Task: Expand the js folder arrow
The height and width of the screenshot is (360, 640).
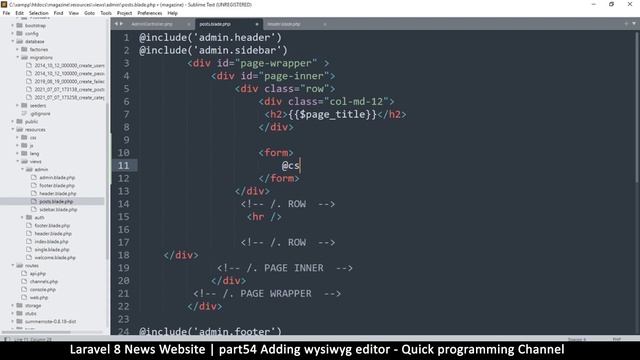Action: click(x=18, y=145)
